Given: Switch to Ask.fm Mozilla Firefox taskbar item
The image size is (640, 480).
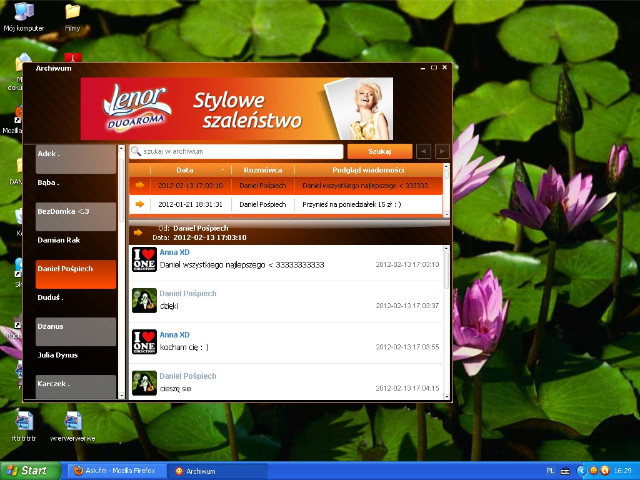Looking at the screenshot, I should [x=116, y=471].
